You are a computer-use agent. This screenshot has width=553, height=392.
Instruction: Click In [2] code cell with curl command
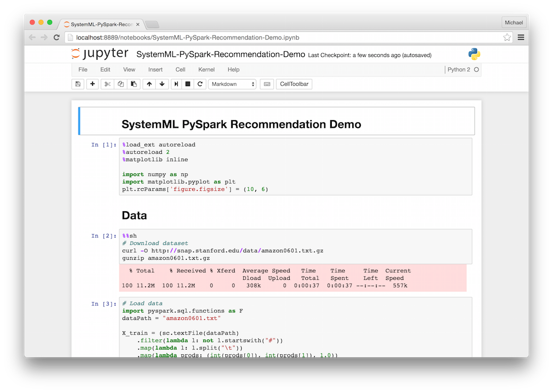pos(296,247)
